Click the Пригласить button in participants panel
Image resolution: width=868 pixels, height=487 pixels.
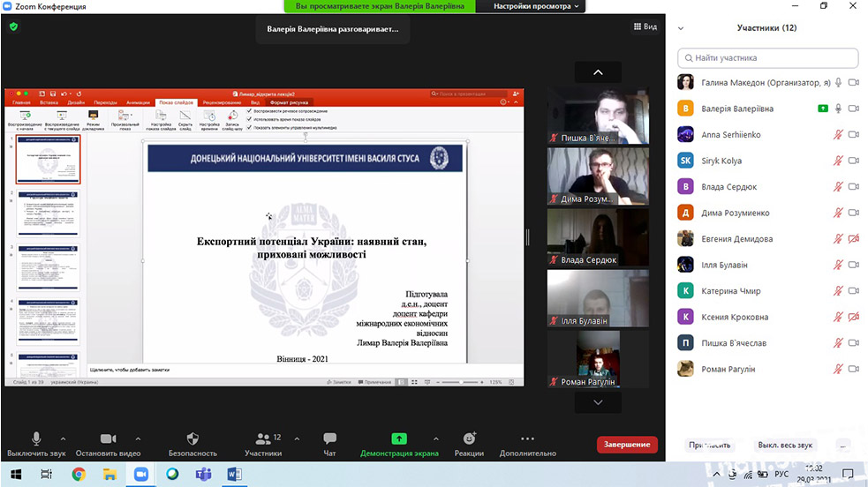[x=710, y=445]
